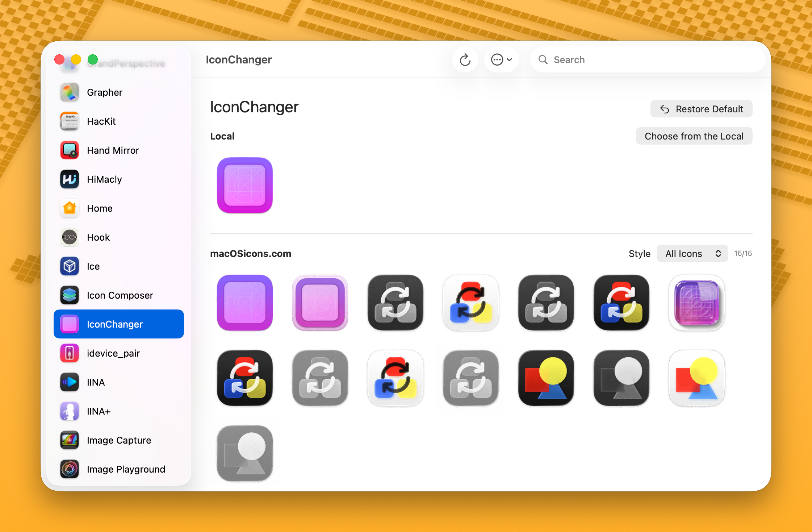Select the grayscale icon in the bottom row
The height and width of the screenshot is (532, 812).
click(245, 453)
